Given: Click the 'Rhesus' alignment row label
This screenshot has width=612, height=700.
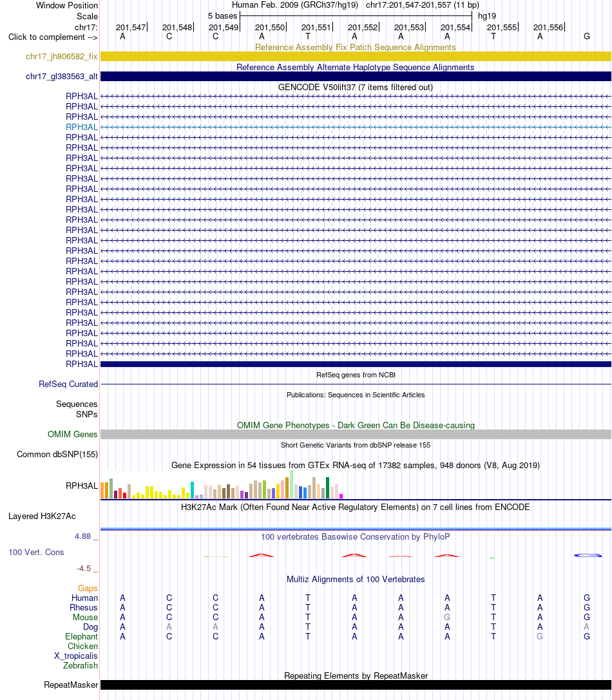Looking at the screenshot, I should click(84, 607).
